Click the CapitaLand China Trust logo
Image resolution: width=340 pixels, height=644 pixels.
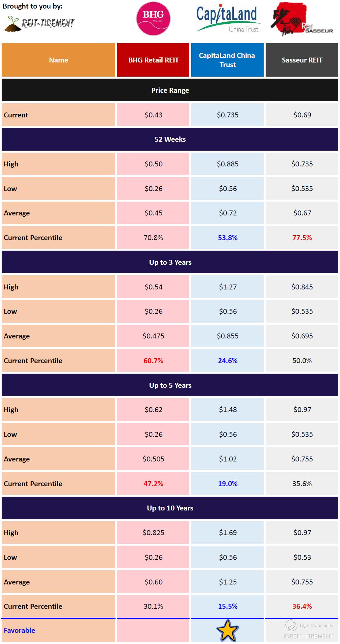(227, 19)
